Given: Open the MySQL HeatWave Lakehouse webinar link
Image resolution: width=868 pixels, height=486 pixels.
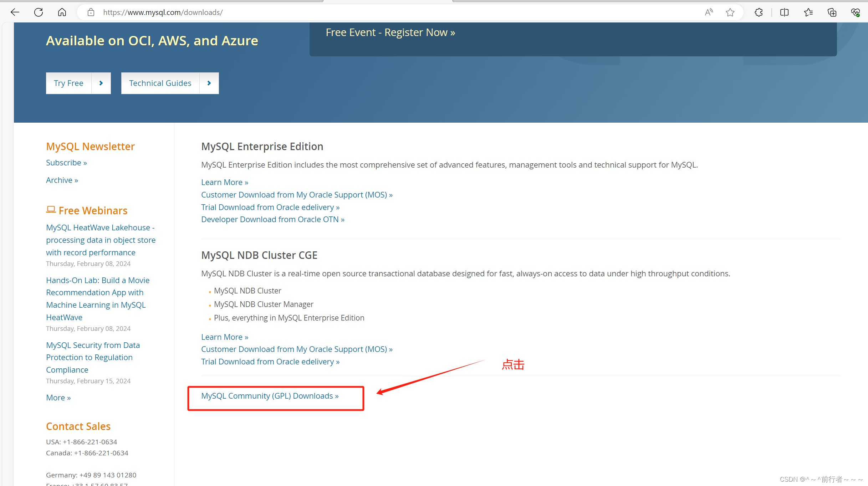Looking at the screenshot, I should (x=101, y=240).
